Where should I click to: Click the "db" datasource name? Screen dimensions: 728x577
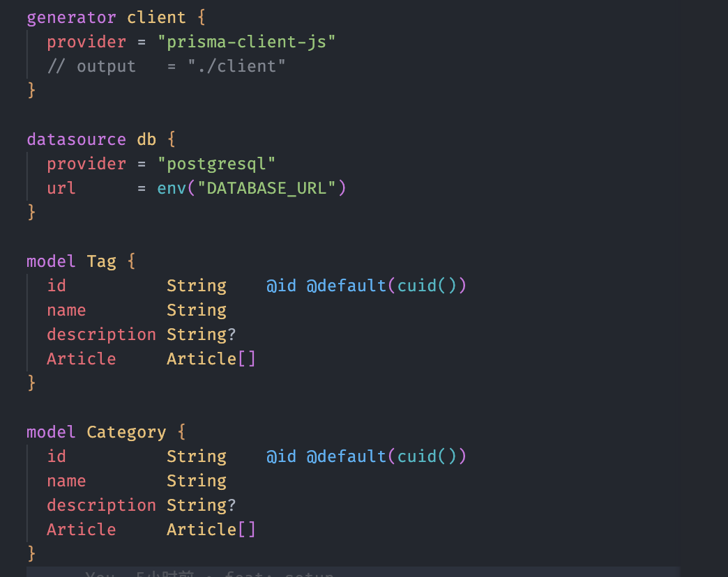146,139
